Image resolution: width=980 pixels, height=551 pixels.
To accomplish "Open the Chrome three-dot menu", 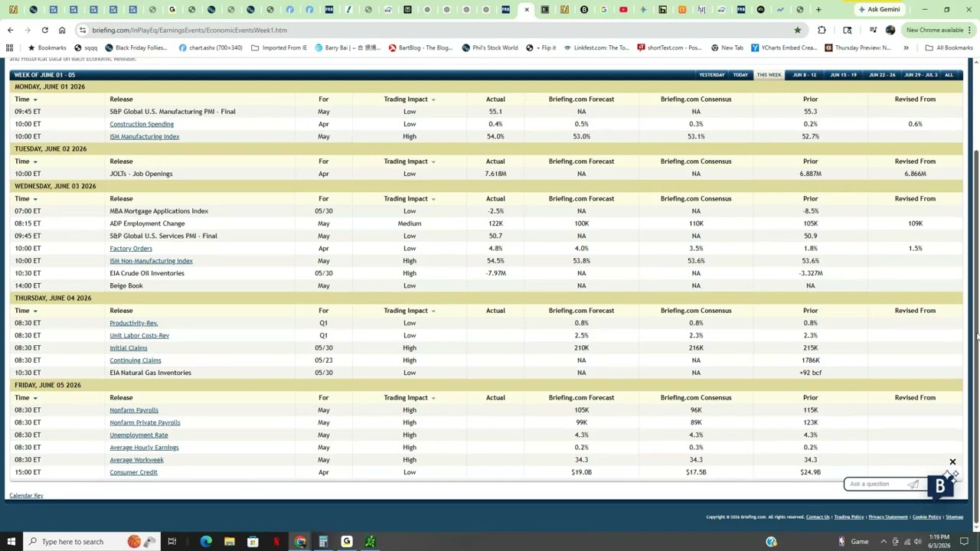I will click(x=971, y=30).
